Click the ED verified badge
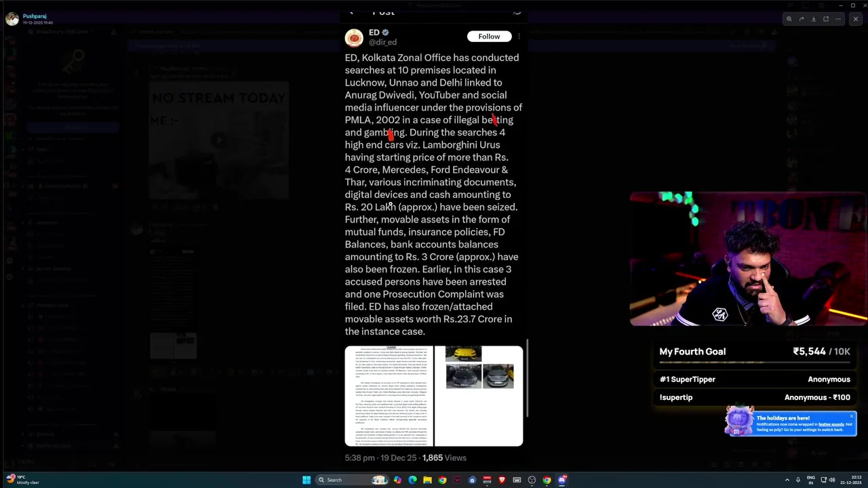Image resolution: width=868 pixels, height=488 pixels. click(x=385, y=33)
